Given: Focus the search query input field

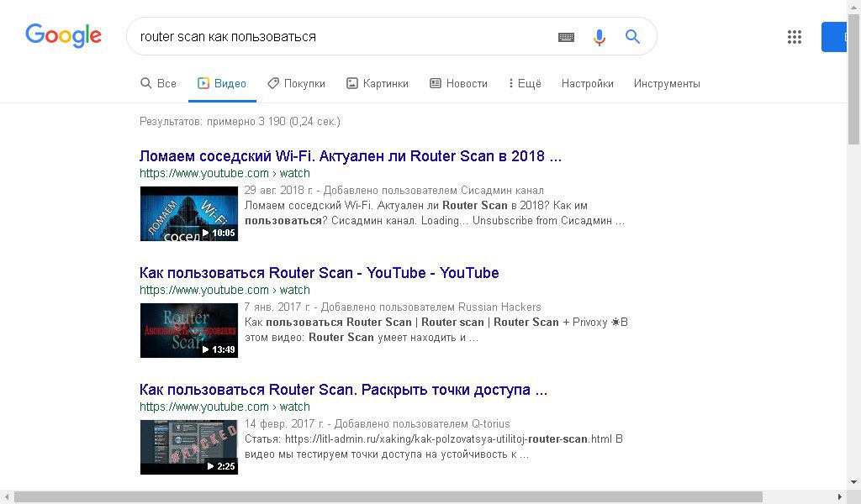Looking at the screenshot, I should (341, 37).
